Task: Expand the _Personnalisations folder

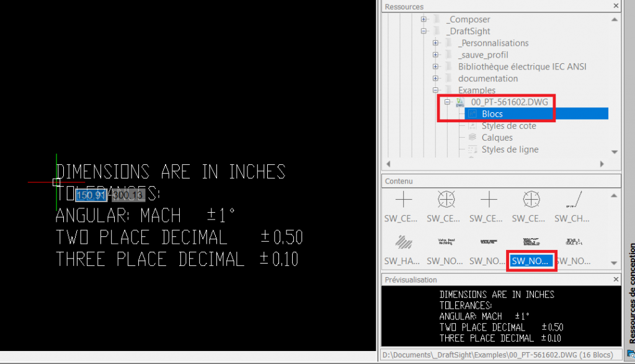Action: coord(435,43)
